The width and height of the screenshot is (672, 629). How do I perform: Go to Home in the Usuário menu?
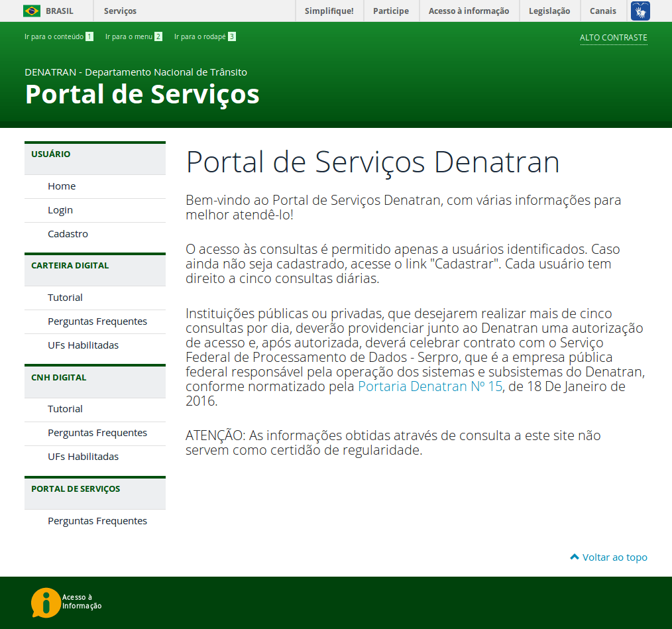tap(62, 186)
